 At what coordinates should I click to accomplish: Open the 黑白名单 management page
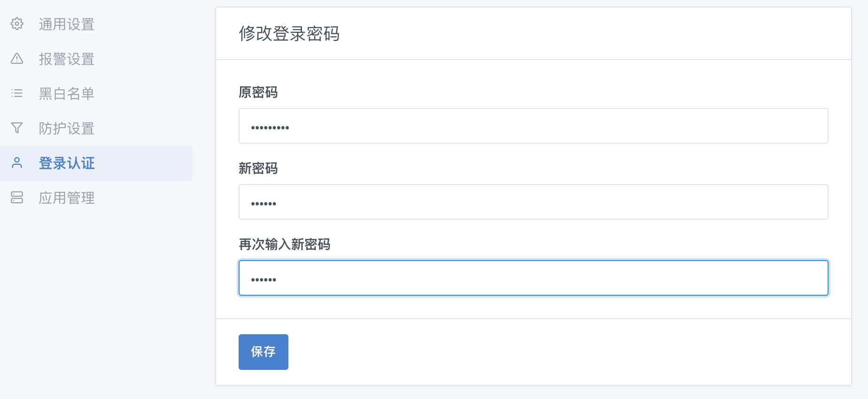pos(67,93)
